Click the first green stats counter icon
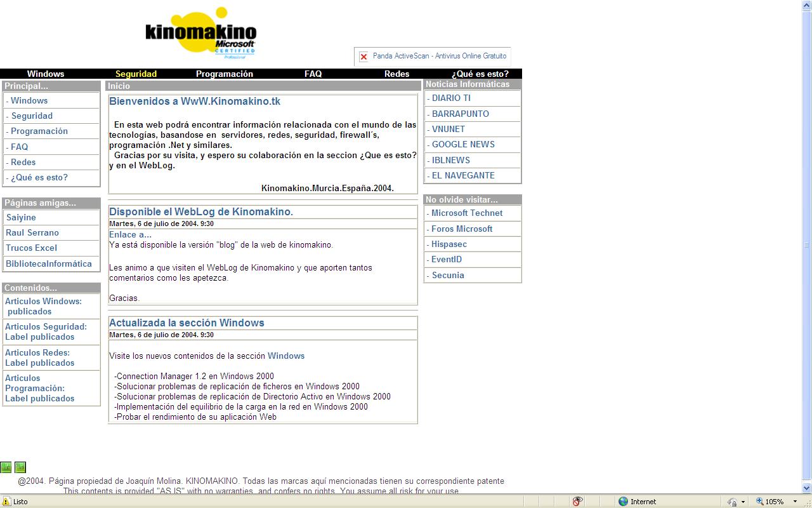The height and width of the screenshot is (508, 812). click(x=6, y=467)
